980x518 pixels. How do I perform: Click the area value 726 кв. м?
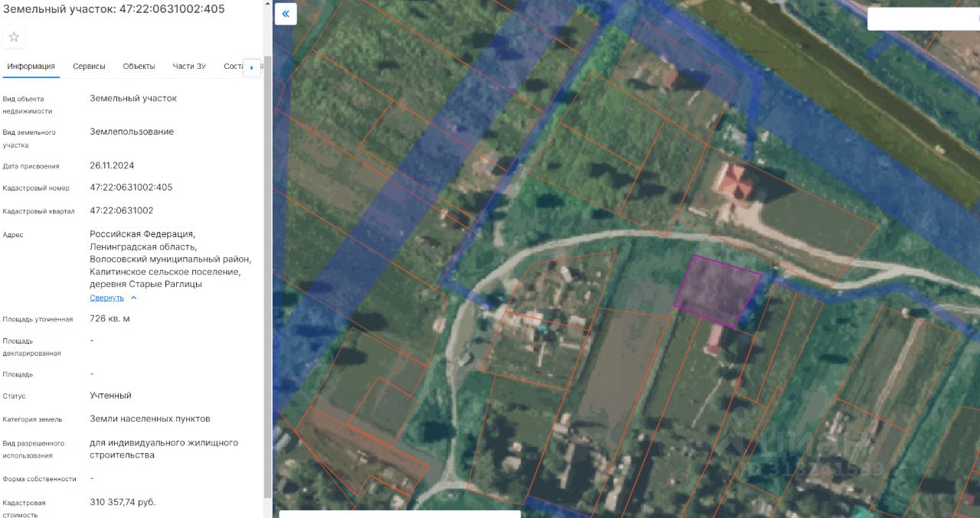pyautogui.click(x=109, y=318)
